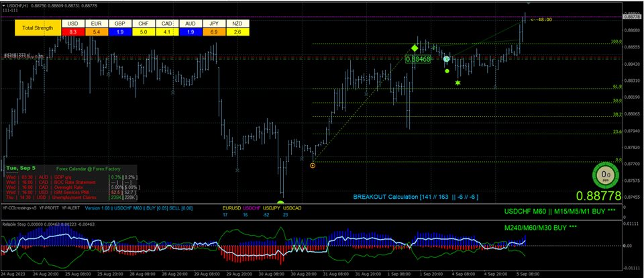Click the current price tag on the price axis

coord(633,16)
